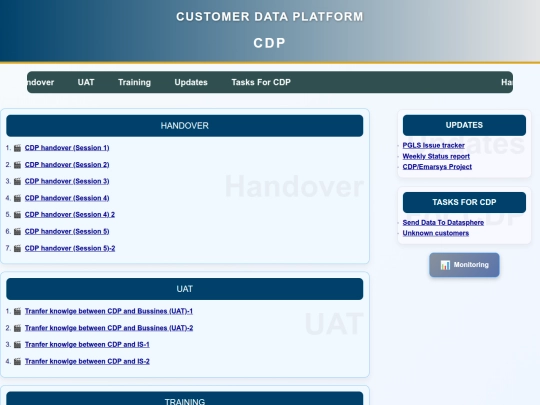Open Tranfer knowlge between CDP and Bussines (UAT)-1
This screenshot has height=405, width=540.
click(109, 311)
